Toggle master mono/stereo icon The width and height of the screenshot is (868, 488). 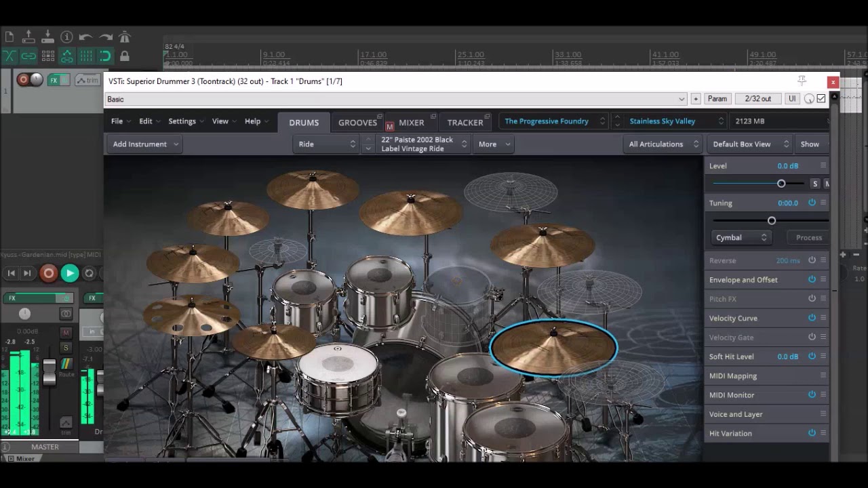(66, 314)
